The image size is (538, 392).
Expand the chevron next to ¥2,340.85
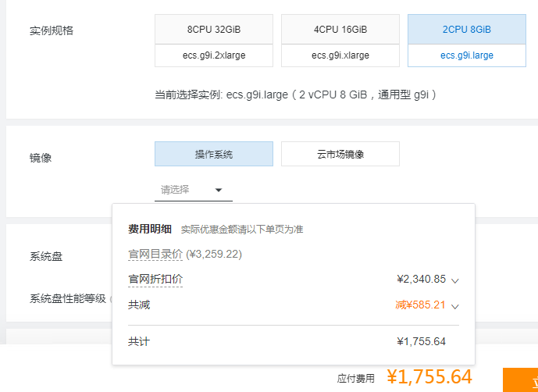(454, 280)
